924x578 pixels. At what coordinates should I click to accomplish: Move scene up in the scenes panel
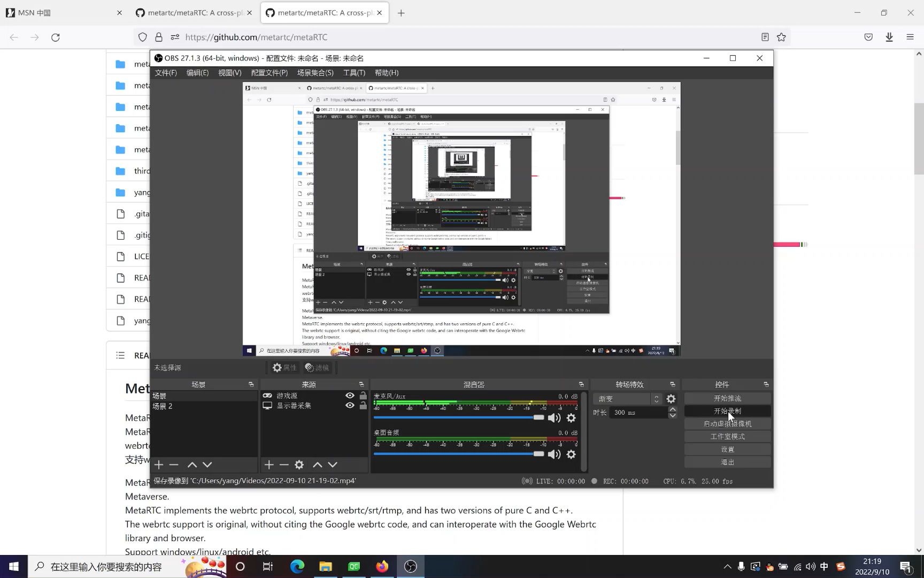point(192,465)
